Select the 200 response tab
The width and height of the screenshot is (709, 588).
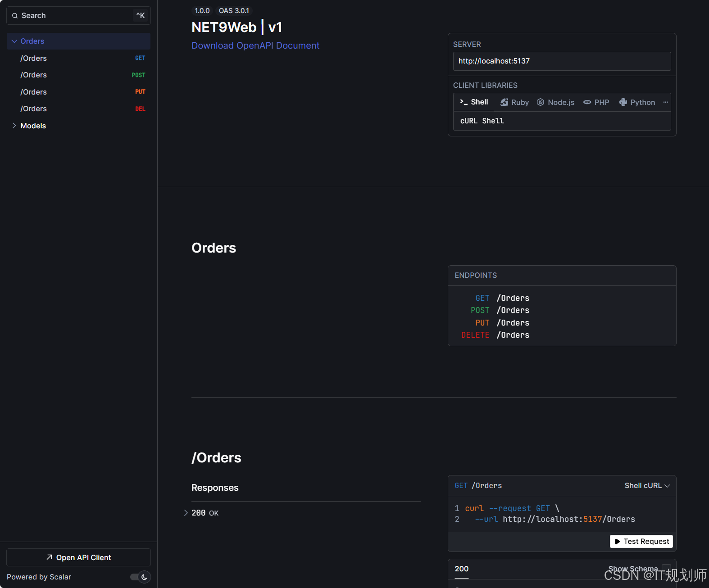click(462, 569)
